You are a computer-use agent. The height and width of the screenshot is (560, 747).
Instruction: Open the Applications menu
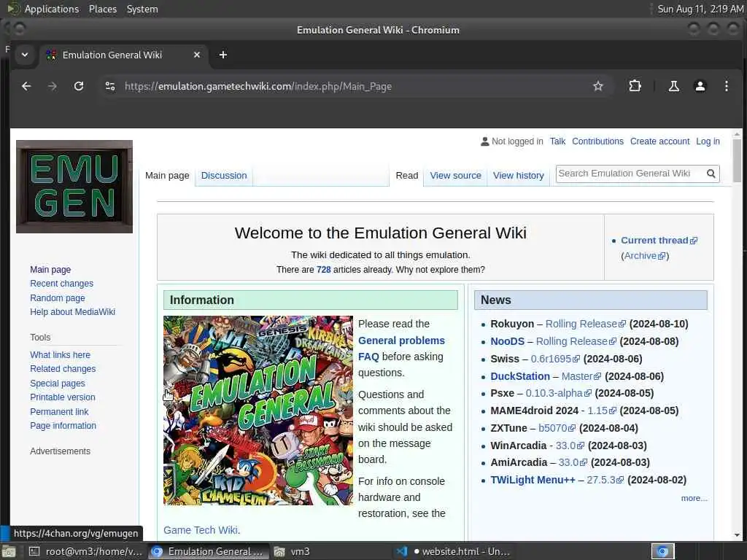click(52, 9)
